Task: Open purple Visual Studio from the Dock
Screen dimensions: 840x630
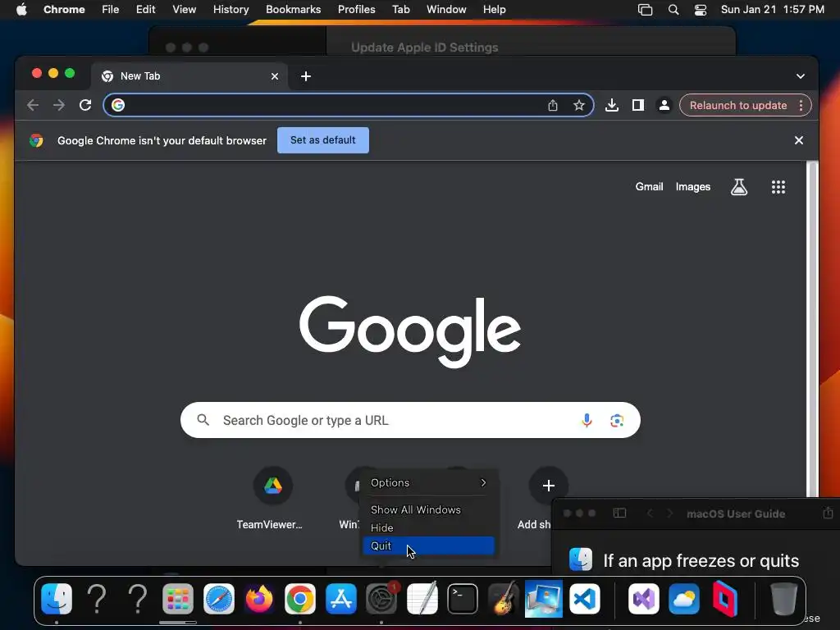Action: 643,598
